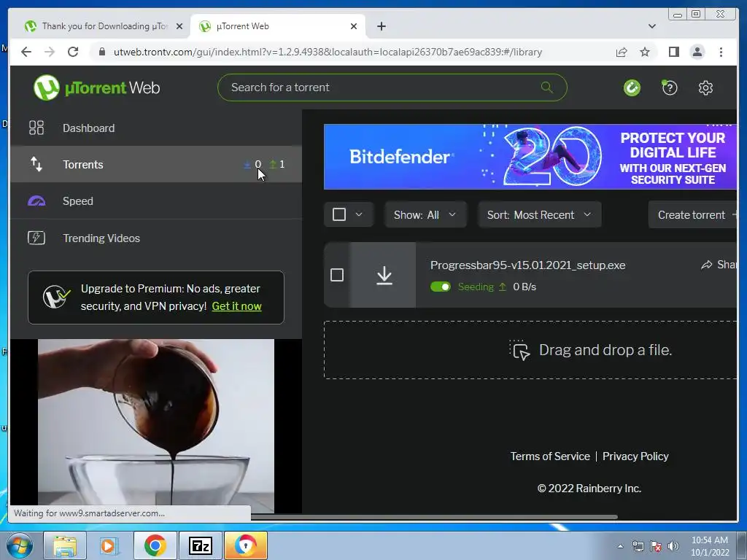Image resolution: width=747 pixels, height=560 pixels.
Task: Open the Privacy Policy link
Action: click(x=635, y=456)
